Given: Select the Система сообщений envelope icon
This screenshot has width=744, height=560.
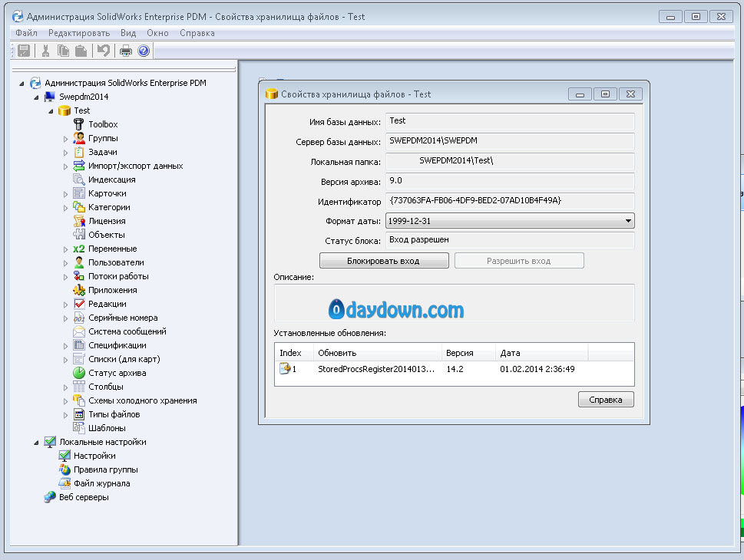Looking at the screenshot, I should click(x=79, y=331).
